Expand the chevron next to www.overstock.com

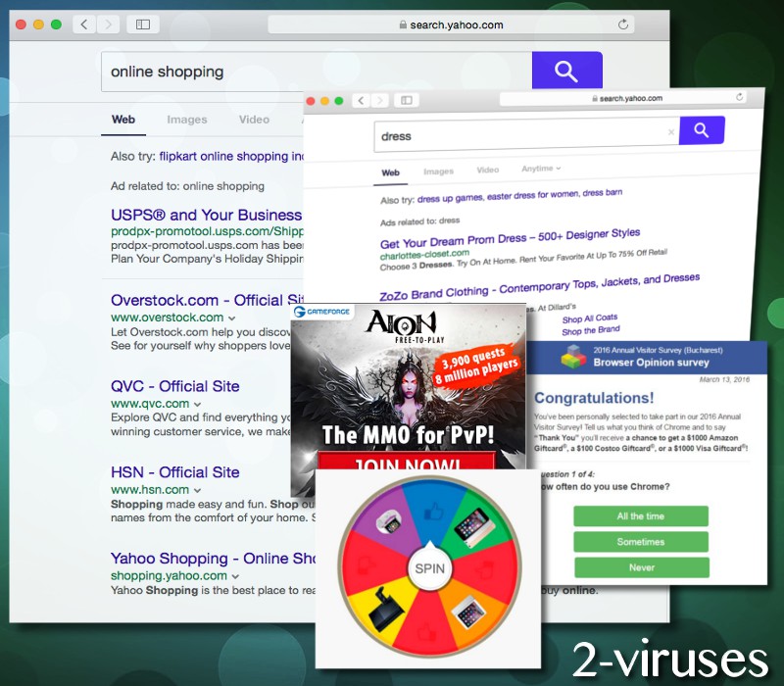pyautogui.click(x=232, y=318)
